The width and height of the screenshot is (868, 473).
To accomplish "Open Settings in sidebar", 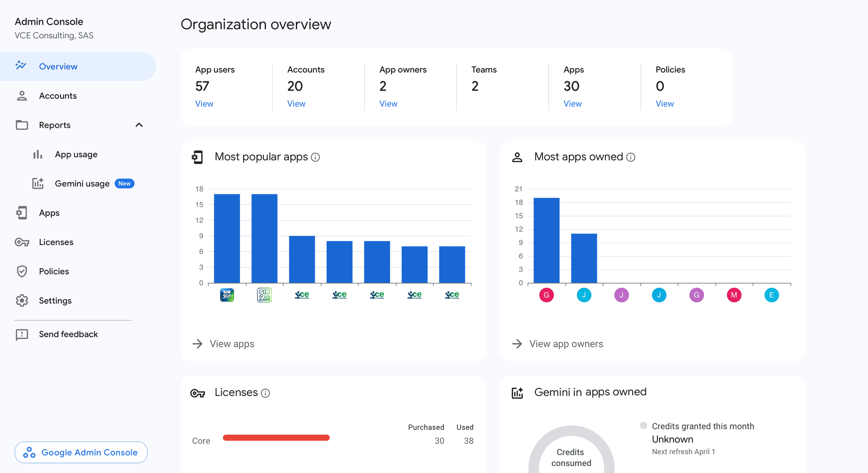I will 55,301.
